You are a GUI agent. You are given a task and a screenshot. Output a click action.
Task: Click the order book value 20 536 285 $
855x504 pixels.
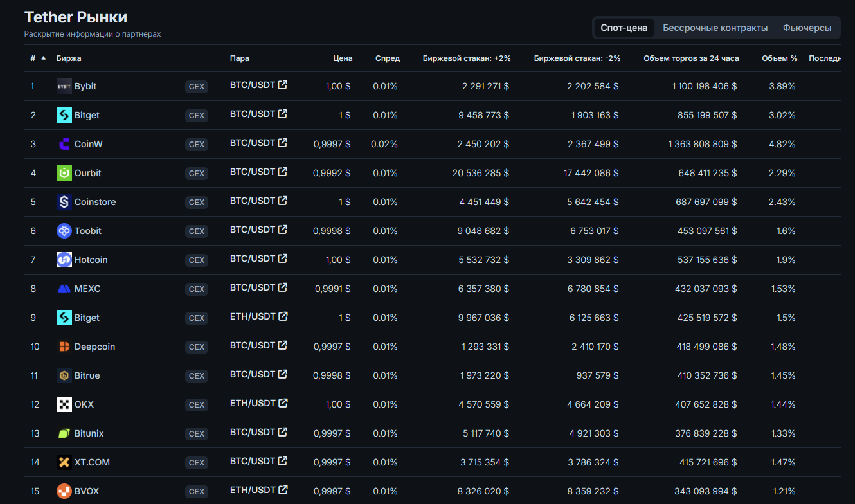tap(481, 173)
